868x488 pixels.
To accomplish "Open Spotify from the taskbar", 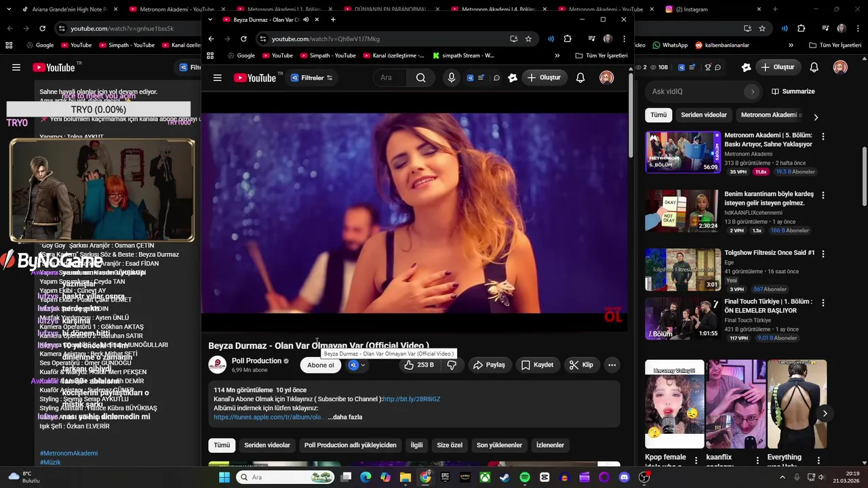I will (x=525, y=477).
